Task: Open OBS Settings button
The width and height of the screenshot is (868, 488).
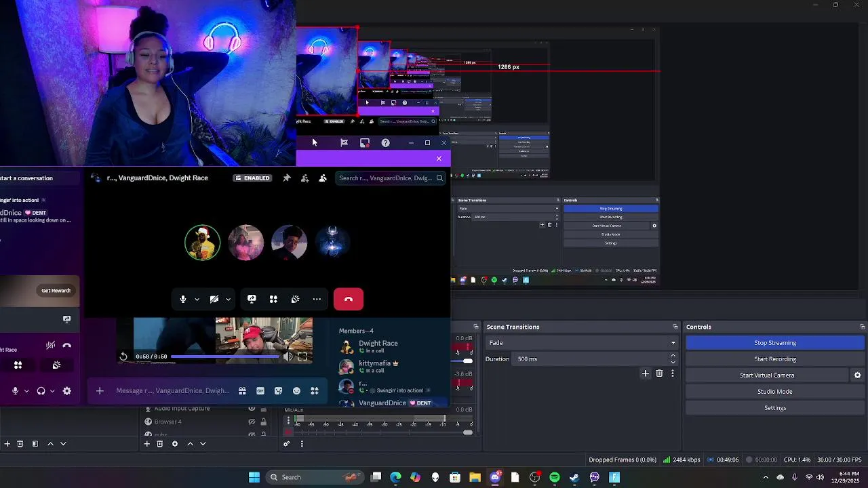Action: click(775, 408)
